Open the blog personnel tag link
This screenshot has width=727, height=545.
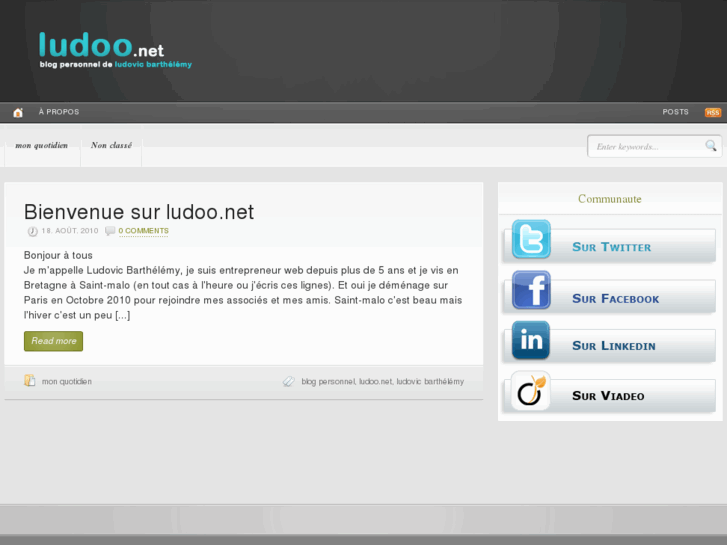(328, 382)
